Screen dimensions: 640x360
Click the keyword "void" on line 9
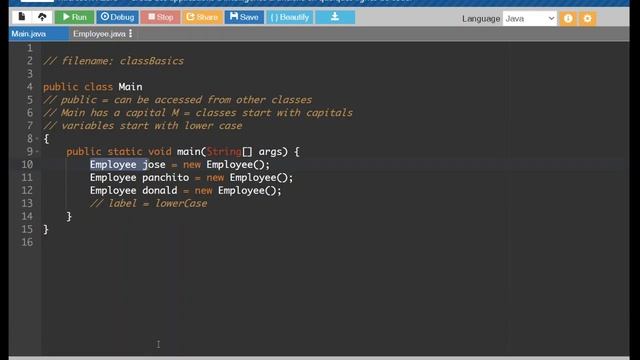click(x=160, y=152)
